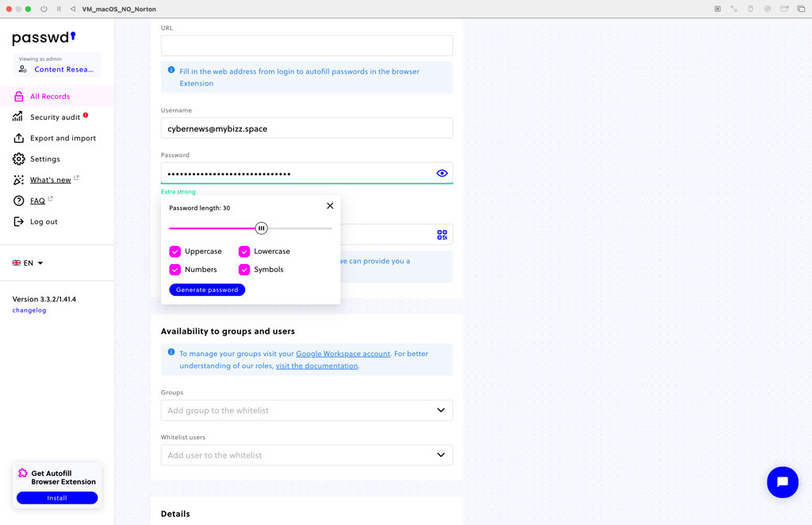812x525 pixels.
Task: Uncheck the Symbols checkbox
Action: tap(244, 270)
